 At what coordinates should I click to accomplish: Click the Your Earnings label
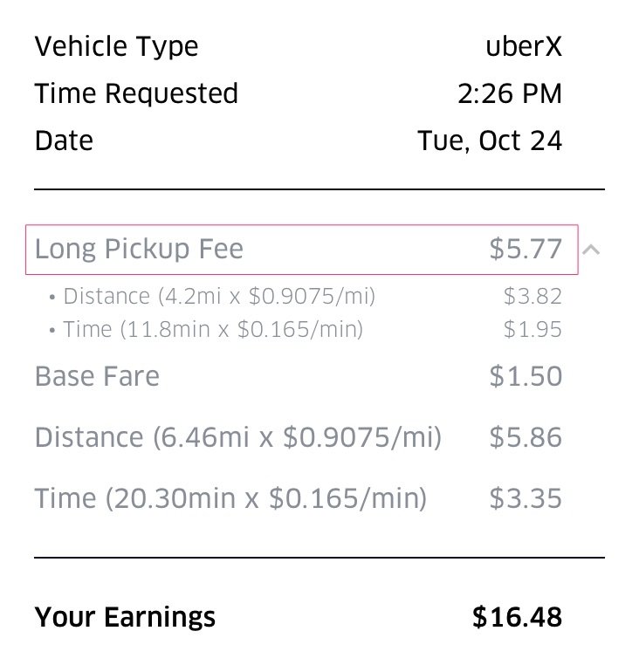125,618
